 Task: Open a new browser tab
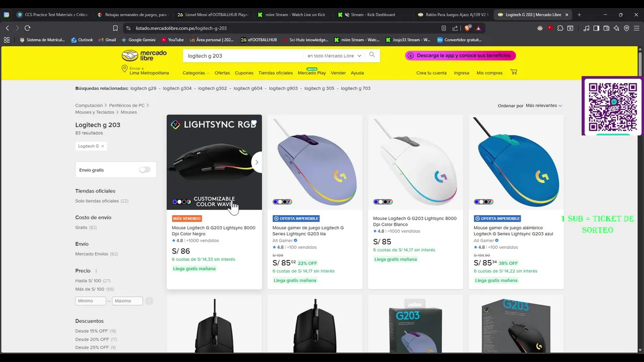coord(579,15)
